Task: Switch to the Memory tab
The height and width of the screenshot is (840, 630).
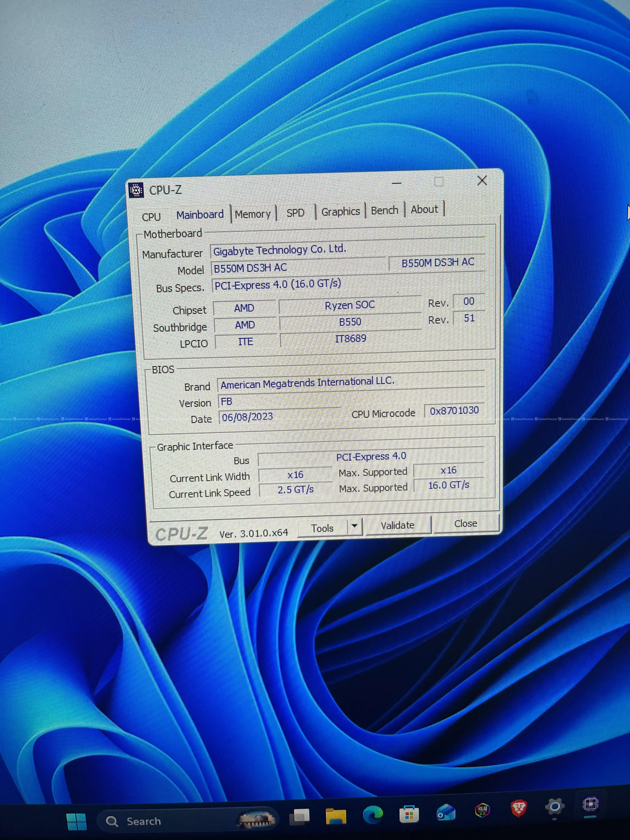Action: 253,214
